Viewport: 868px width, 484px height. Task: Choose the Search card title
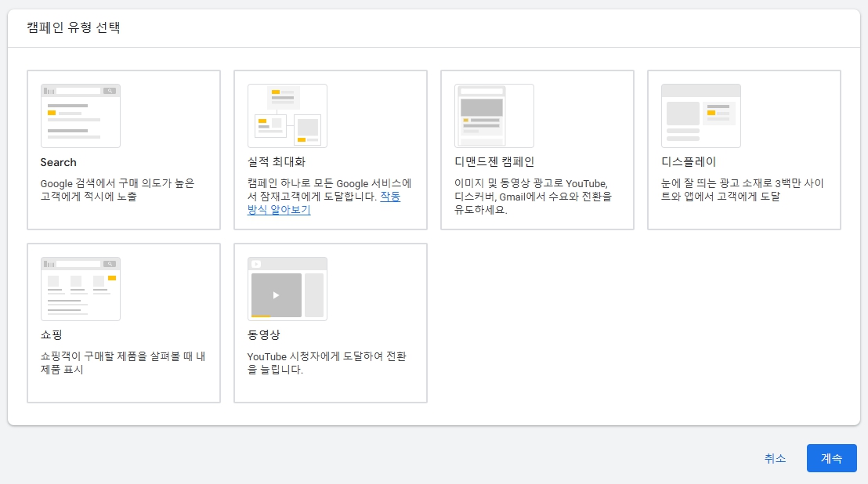(x=58, y=162)
